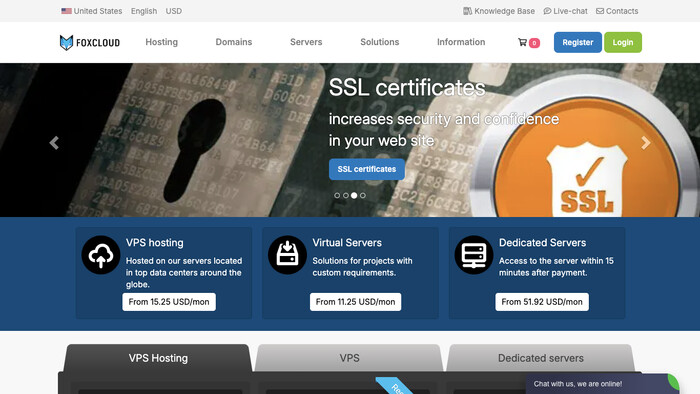Open the USD currency selector
The image size is (700, 394).
[x=174, y=11]
